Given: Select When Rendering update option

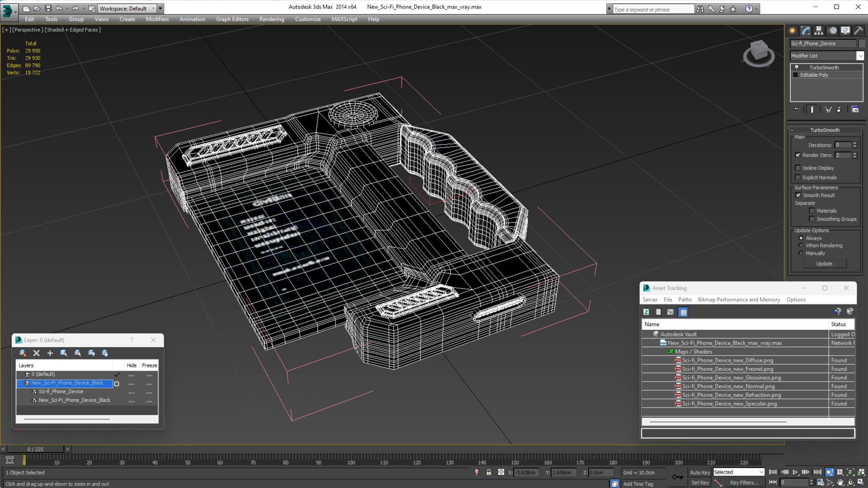Looking at the screenshot, I should [801, 245].
